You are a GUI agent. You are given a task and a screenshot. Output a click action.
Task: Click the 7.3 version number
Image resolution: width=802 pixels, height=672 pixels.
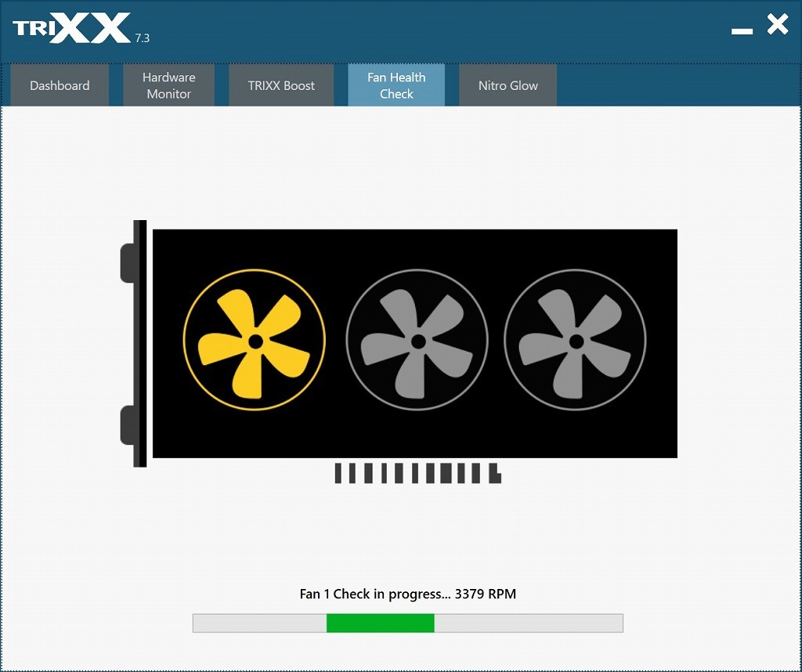pos(143,38)
